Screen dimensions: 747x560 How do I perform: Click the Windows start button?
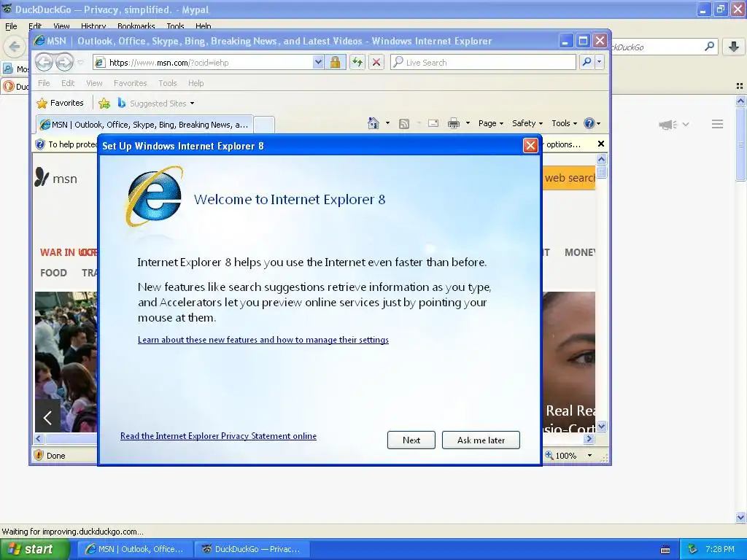[x=34, y=549]
